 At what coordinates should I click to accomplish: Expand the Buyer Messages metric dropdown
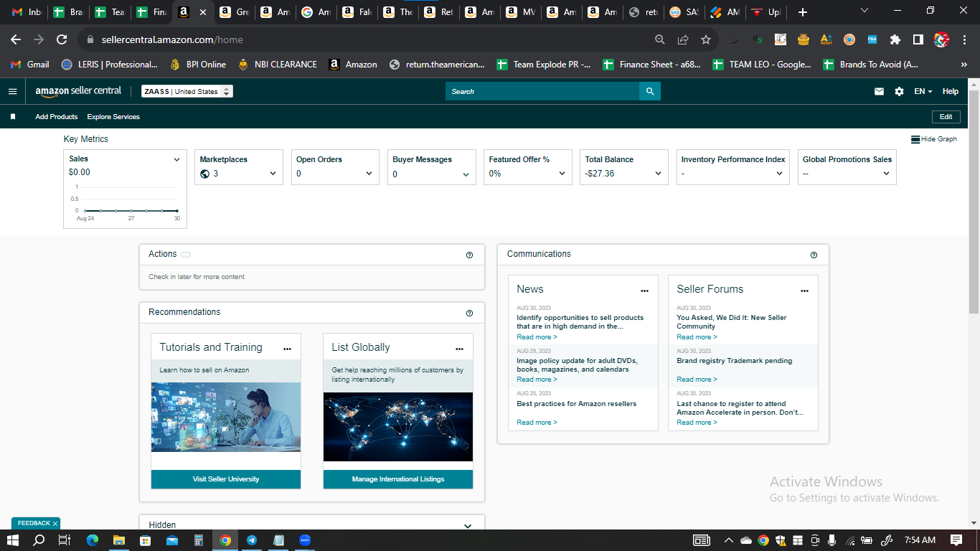(466, 174)
